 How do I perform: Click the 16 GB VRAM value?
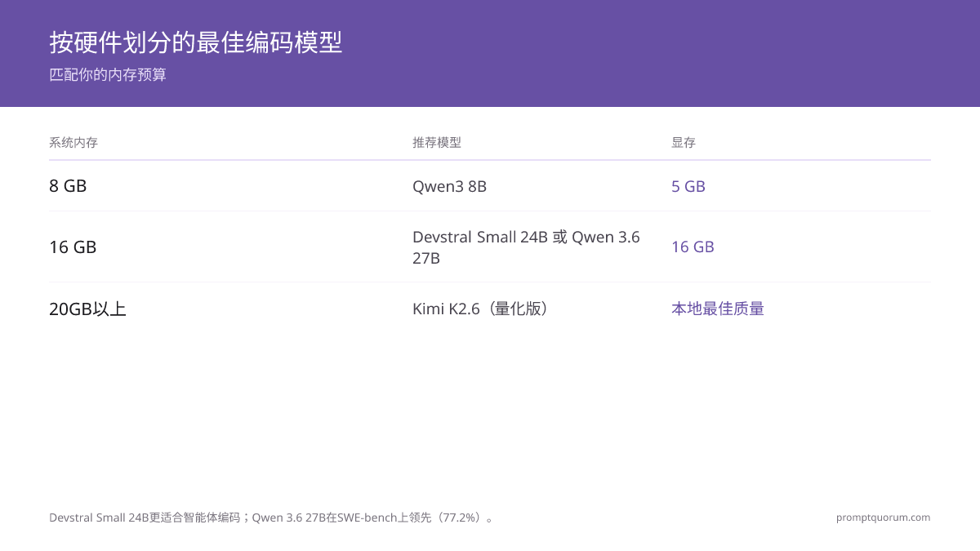[x=693, y=247]
